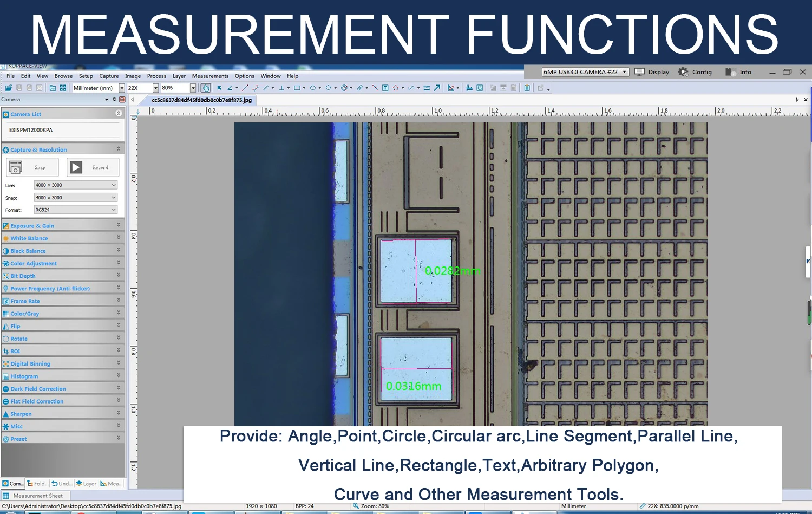Expand the Exposure & Gain section

63,225
